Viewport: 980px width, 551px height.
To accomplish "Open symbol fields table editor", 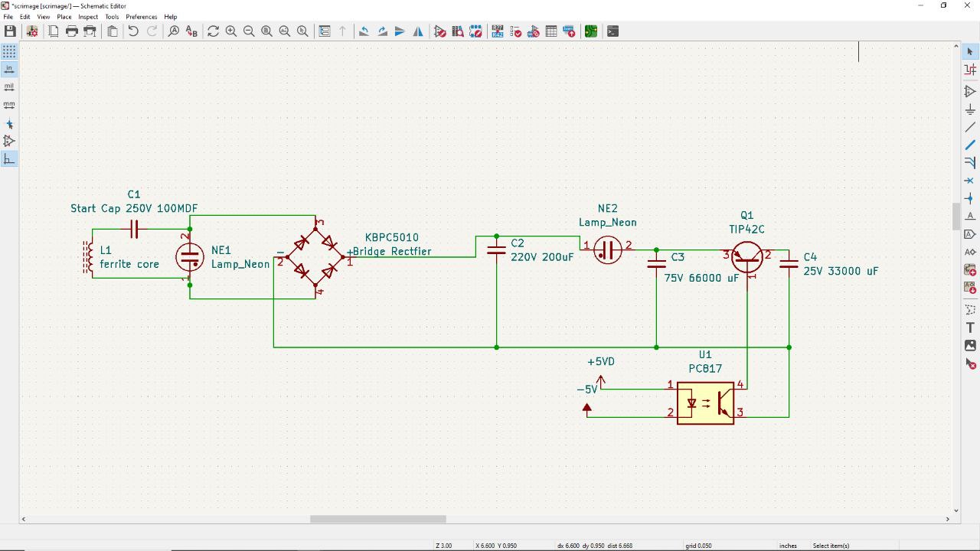I will coord(551,31).
